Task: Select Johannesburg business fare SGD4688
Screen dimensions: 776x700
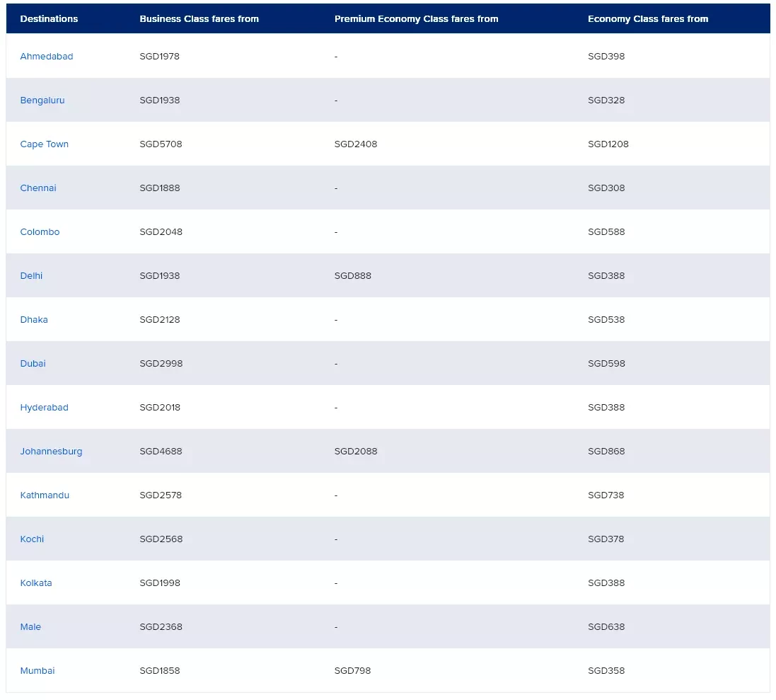Action: [x=161, y=452]
